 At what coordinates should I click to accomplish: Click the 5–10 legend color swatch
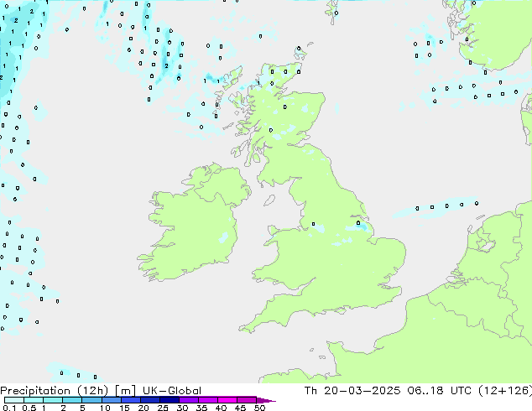coord(91,400)
